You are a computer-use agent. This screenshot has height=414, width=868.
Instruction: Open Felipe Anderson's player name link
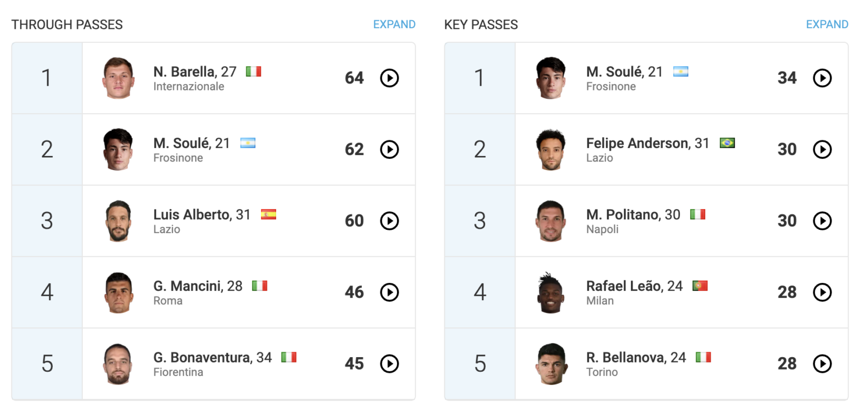pos(638,143)
